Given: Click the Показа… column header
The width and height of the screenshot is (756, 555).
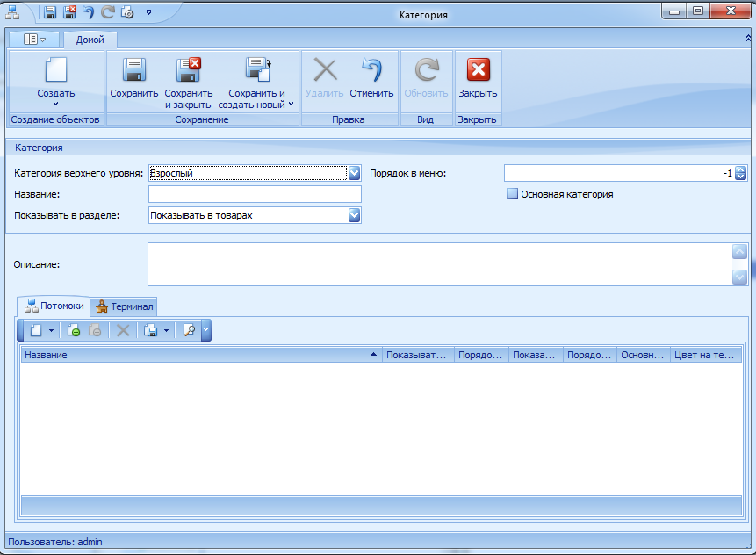Looking at the screenshot, I should 536,355.
